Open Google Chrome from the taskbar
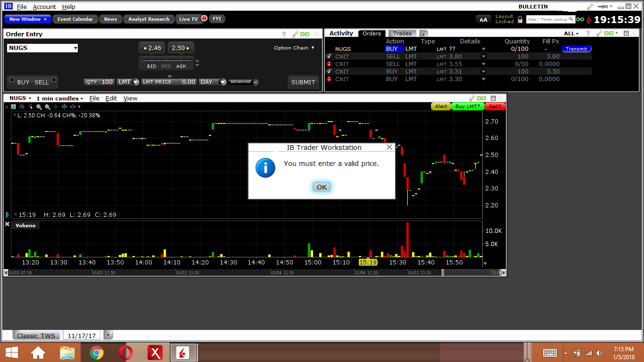644x362 pixels. click(97, 352)
